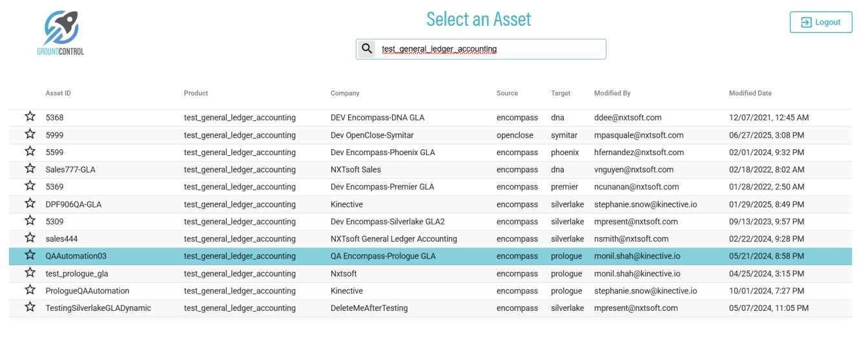
Task: Sort by the Asset ID column header
Action: [58, 93]
